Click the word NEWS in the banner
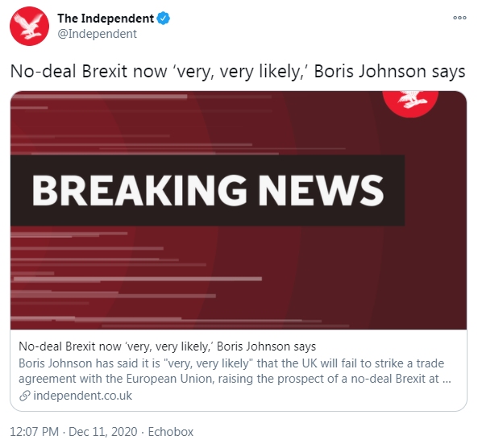 [x=321, y=191]
